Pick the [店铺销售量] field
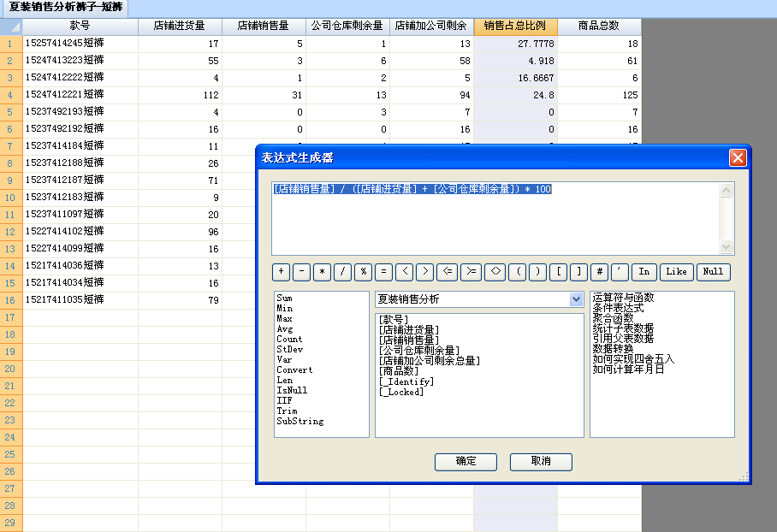The image size is (777, 532). tap(409, 340)
